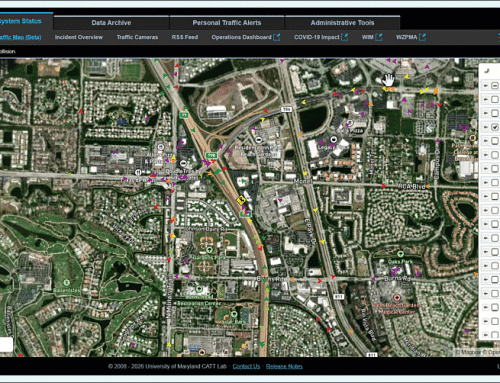Click the 811 route shield below Burns Rd
500x383 pixels.
tap(338, 297)
